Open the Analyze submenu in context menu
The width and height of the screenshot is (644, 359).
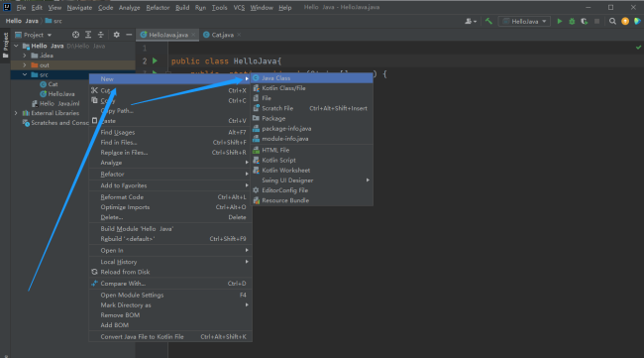[170, 163]
